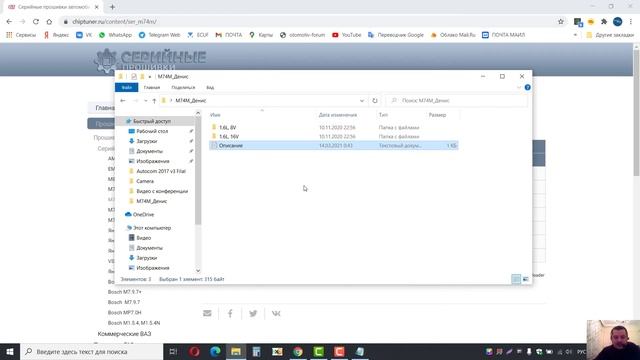Click the taskbar search box
Image resolution: width=640 pixels, height=360 pixels.
point(91,351)
